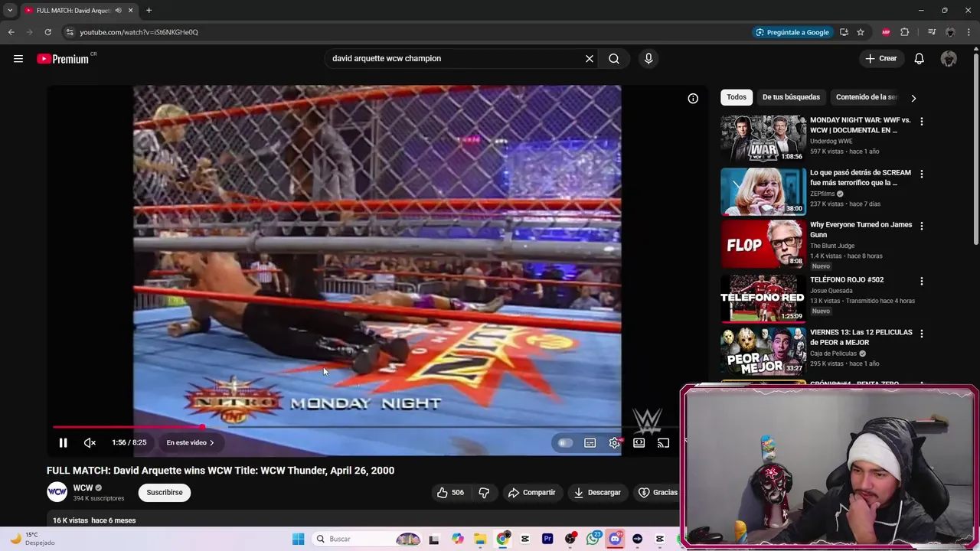Screen dimensions: 980x551
Task: Click the browser address bar URL
Action: tap(139, 32)
